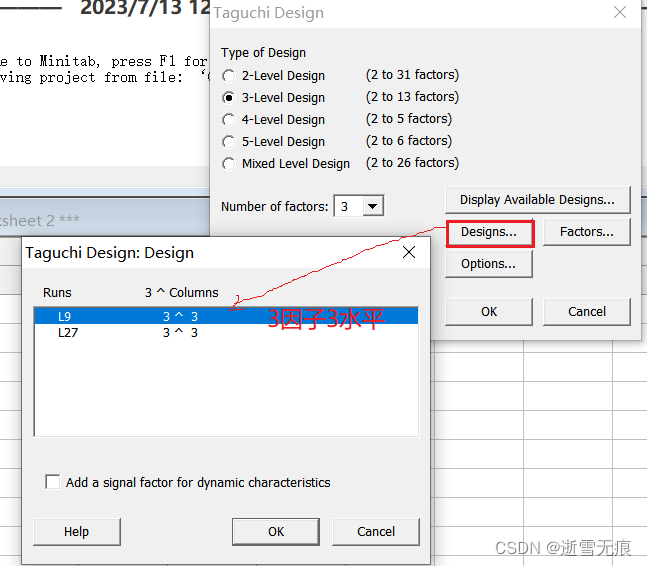Cancel the Taguchi Design dialog
This screenshot has height=566, width=647.
[586, 312]
